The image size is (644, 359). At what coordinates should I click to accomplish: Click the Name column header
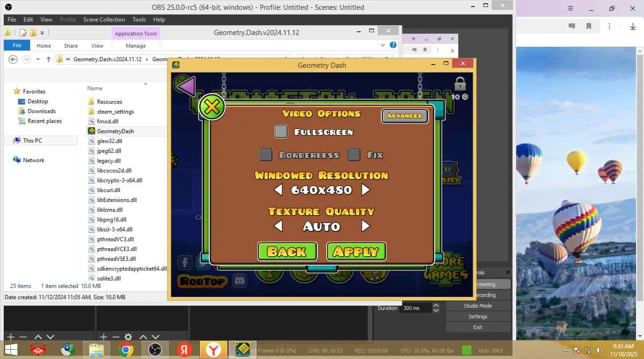click(x=95, y=88)
